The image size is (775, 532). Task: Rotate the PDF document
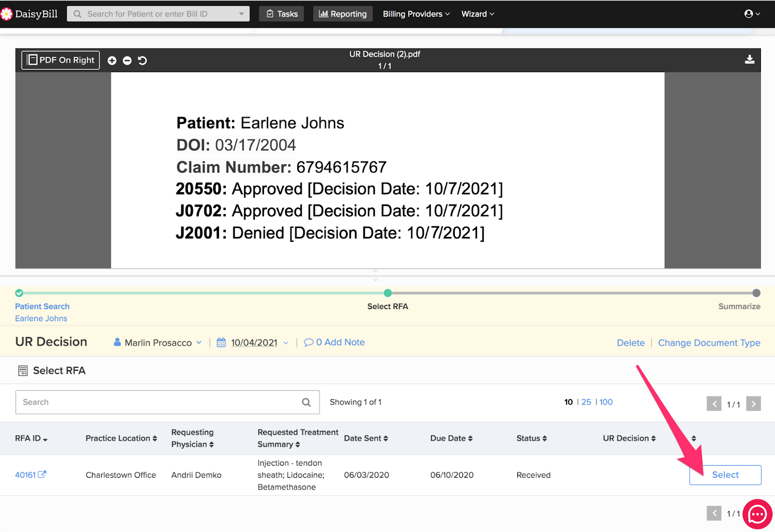pyautogui.click(x=142, y=61)
